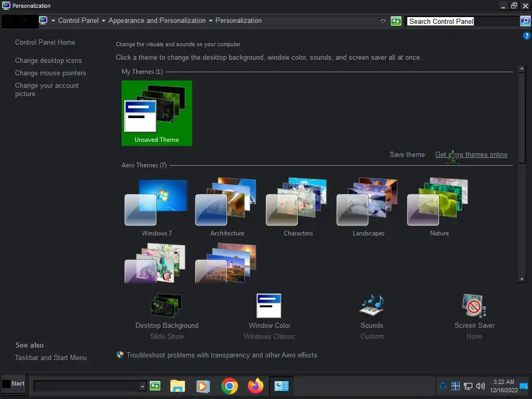Open Firefox from the taskbar

(256, 386)
